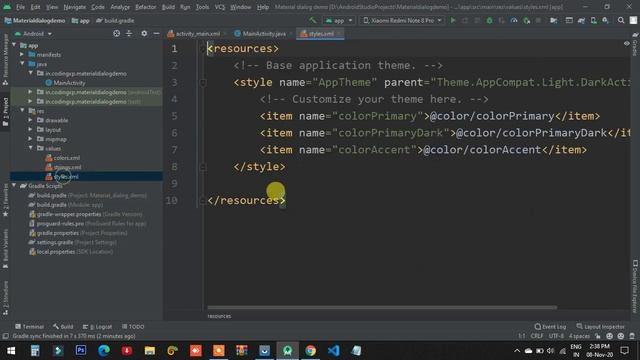Click the Stop button in the run toolbar
The height and width of the screenshot is (360, 640).
tap(538, 20)
